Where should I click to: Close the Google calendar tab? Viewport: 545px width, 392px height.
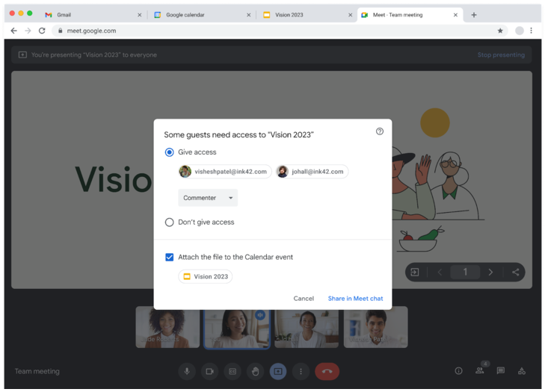[x=248, y=15]
